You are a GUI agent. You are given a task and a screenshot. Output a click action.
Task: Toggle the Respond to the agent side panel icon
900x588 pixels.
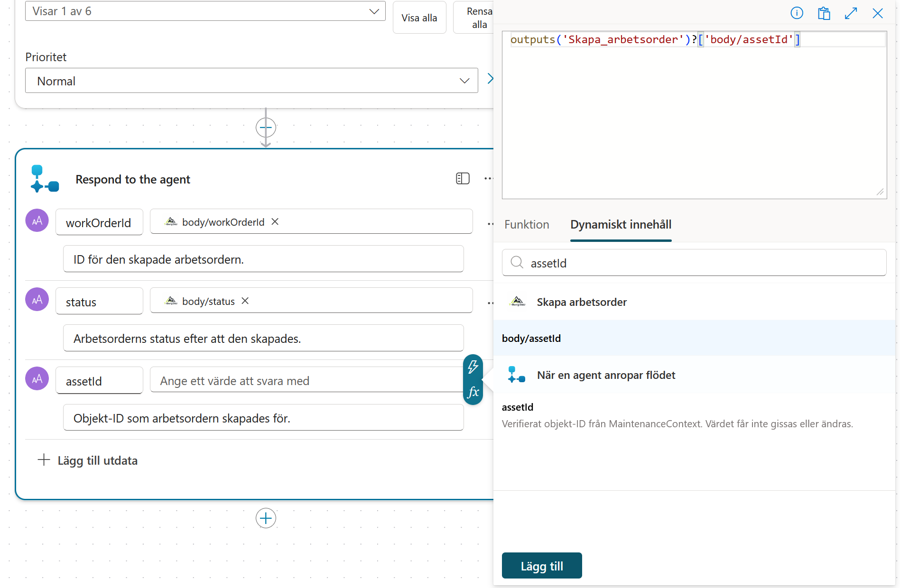(x=463, y=178)
